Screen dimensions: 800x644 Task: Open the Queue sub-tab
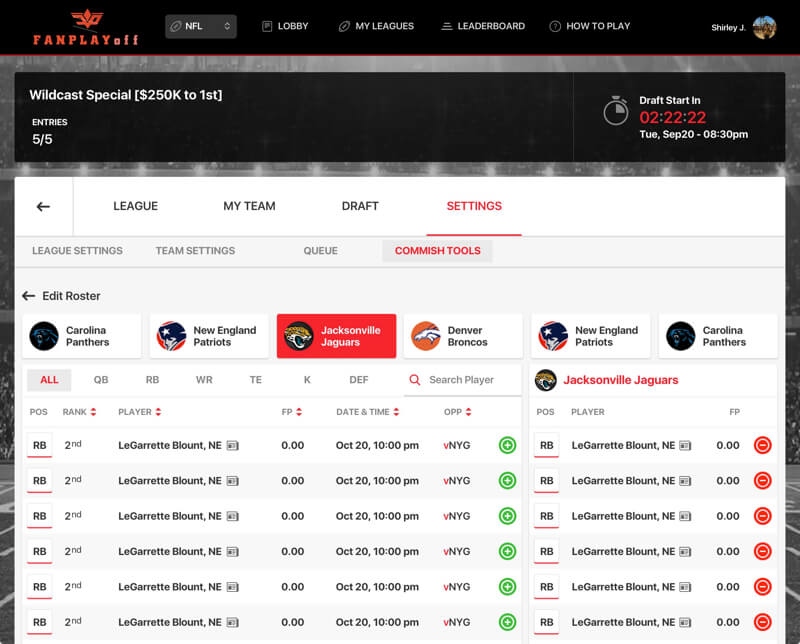click(320, 251)
